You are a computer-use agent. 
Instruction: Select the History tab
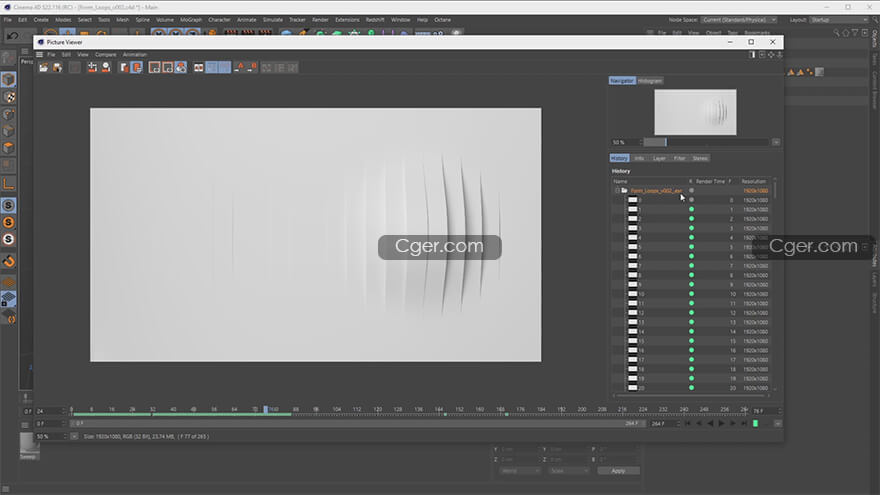619,158
